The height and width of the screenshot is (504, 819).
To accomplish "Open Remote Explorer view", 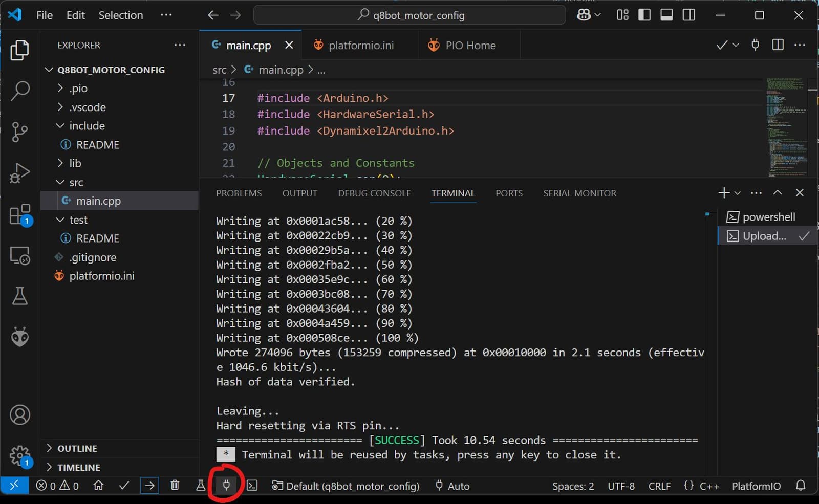I will [20, 255].
